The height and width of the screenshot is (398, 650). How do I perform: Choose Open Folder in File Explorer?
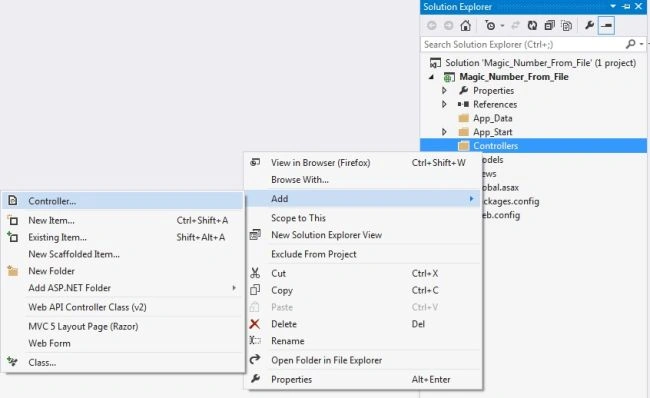coord(363,360)
